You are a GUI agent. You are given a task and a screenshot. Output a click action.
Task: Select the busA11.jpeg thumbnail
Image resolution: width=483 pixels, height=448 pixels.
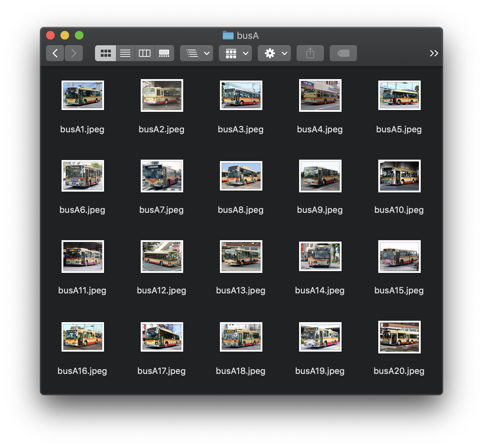point(83,256)
